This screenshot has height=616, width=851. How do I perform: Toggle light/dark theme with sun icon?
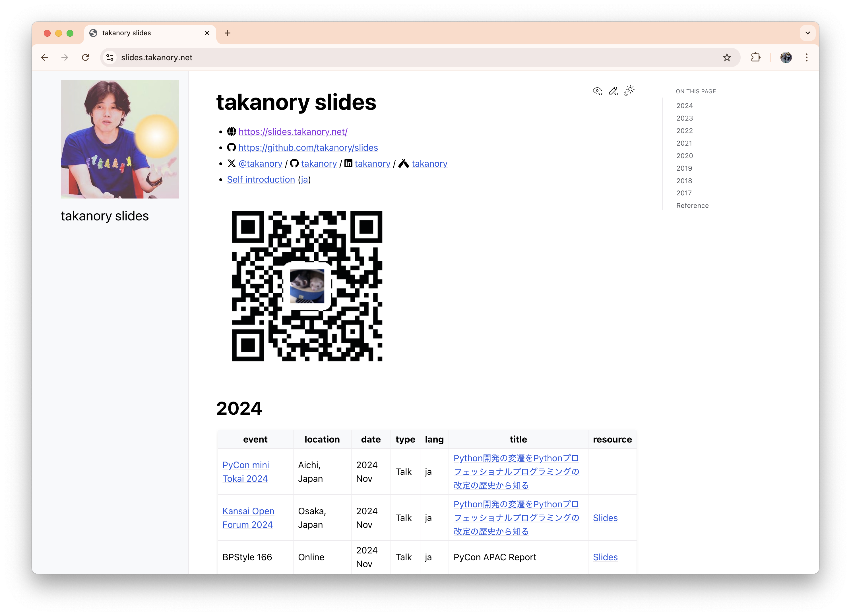629,90
